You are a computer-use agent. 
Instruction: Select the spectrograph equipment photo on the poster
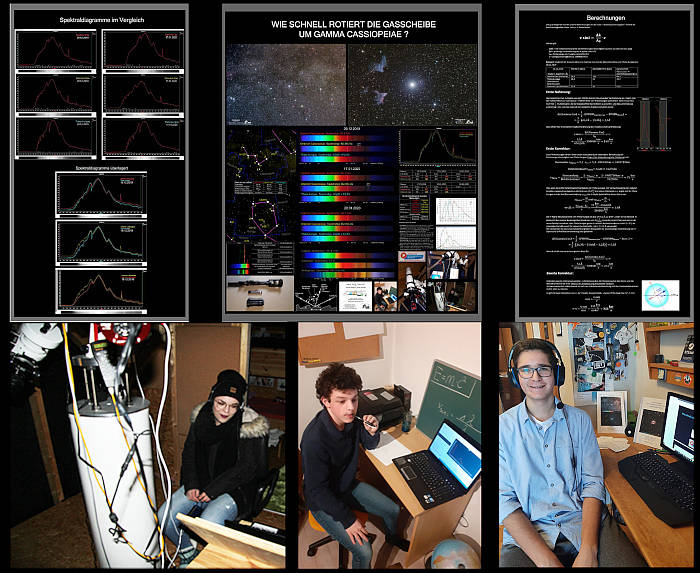[x=260, y=293]
